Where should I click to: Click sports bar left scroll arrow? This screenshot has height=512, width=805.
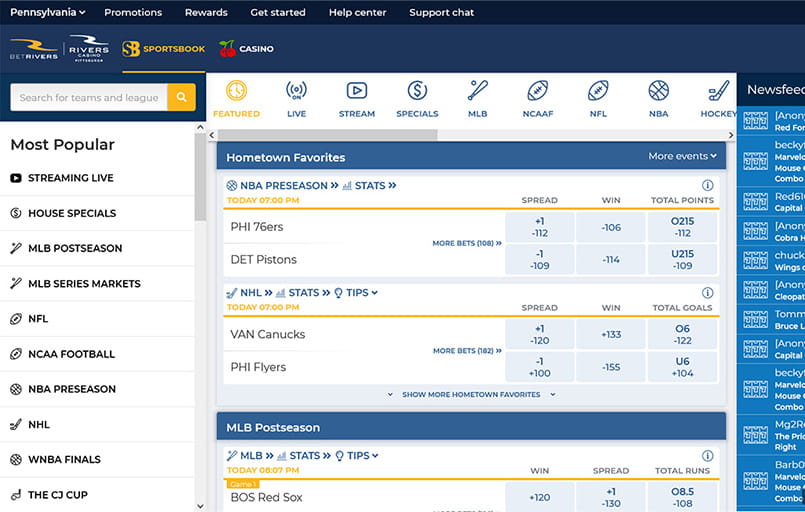pyautogui.click(x=212, y=135)
